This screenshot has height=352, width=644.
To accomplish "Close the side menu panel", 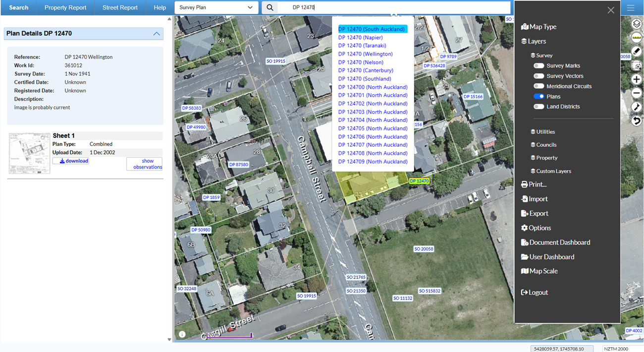I will coord(611,10).
